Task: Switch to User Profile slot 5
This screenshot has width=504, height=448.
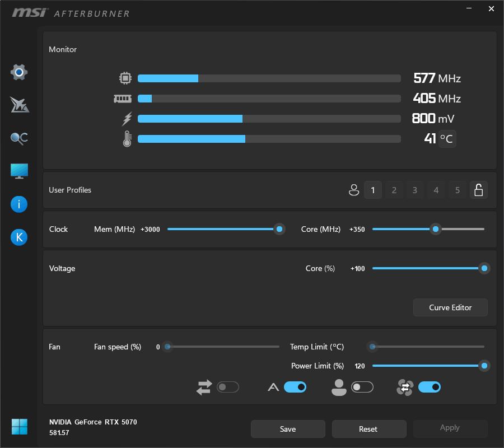Action: pyautogui.click(x=457, y=190)
